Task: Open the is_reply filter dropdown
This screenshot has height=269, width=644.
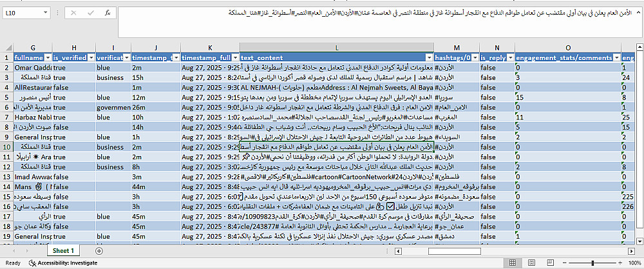Action: (511, 57)
